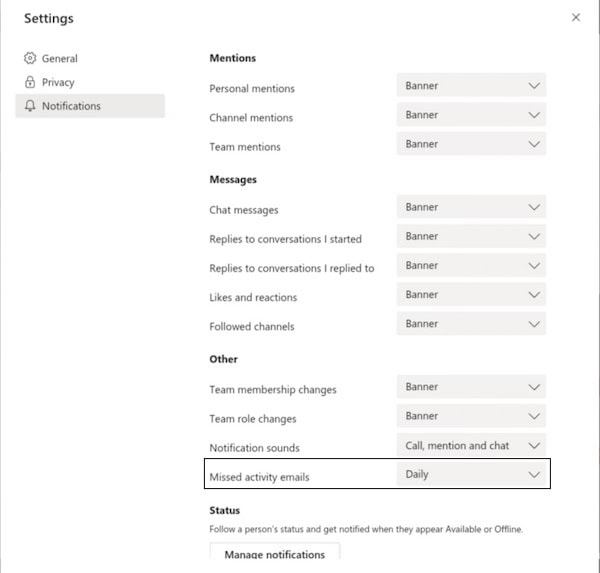Expand the Channel mentions dropdown
The height and width of the screenshot is (573, 600).
point(471,115)
